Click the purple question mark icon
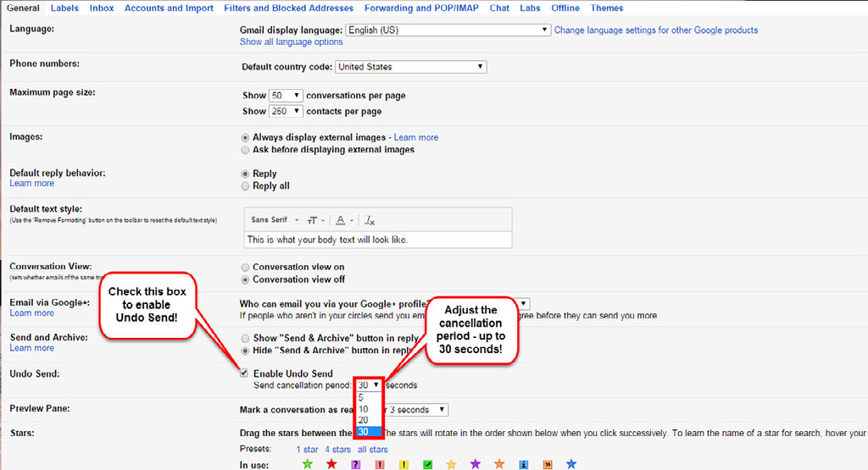Screen dimensions: 868x470 click(355, 464)
